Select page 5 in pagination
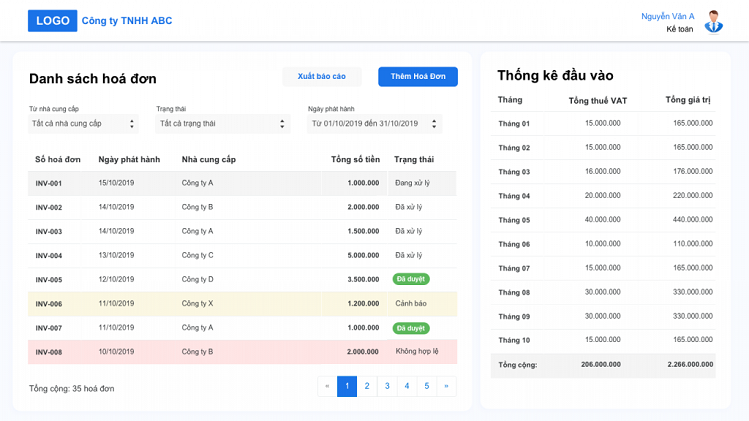 [x=426, y=386]
